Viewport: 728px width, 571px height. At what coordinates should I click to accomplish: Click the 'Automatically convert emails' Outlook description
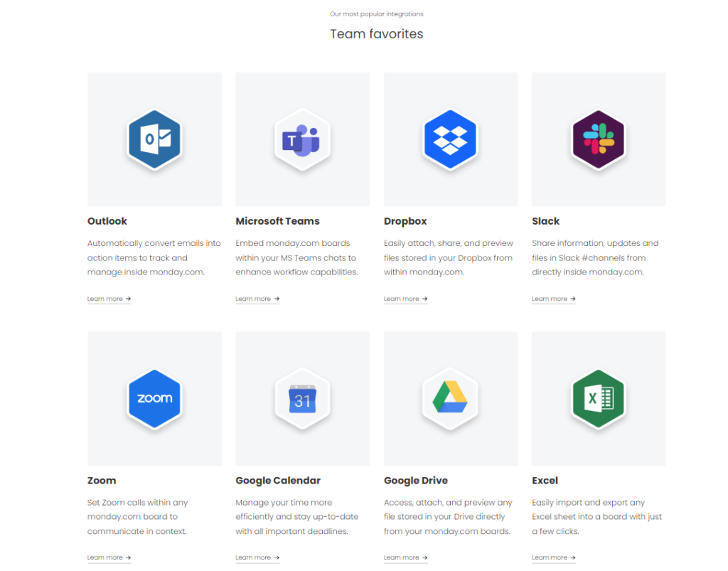tap(154, 257)
